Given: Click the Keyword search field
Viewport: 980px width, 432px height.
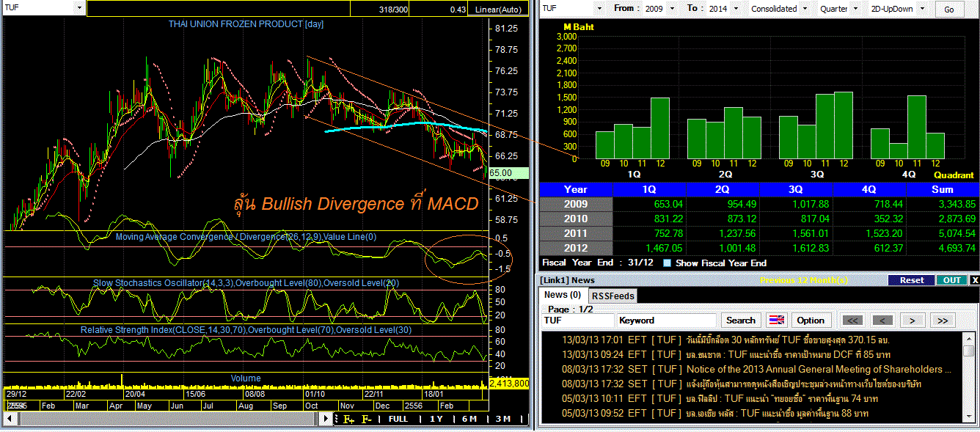Looking at the screenshot, I should click(x=667, y=321).
